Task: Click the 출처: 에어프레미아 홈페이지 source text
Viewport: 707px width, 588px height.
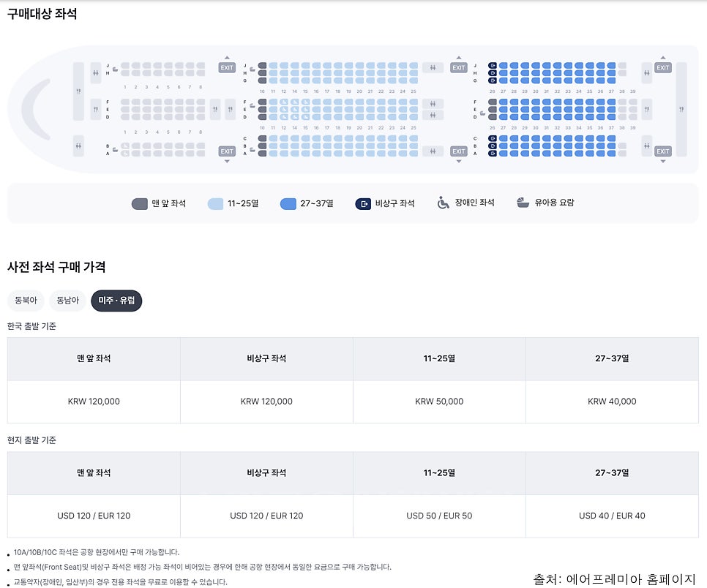Action: click(615, 576)
